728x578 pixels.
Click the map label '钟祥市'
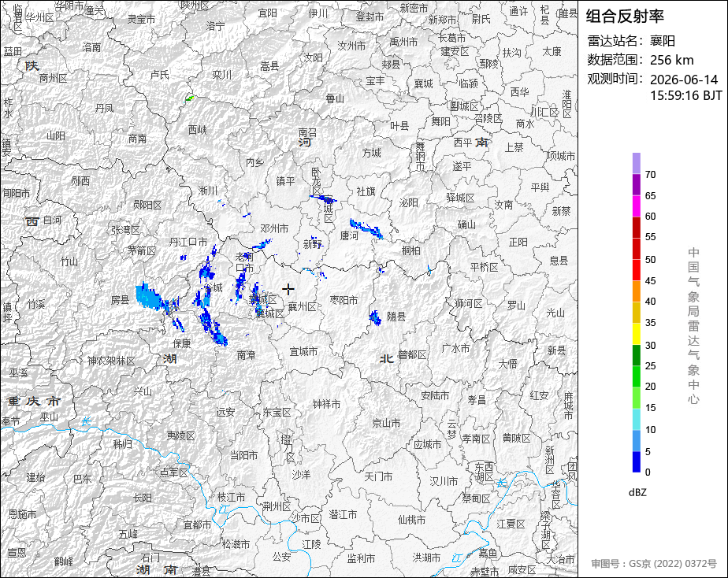(x=326, y=404)
